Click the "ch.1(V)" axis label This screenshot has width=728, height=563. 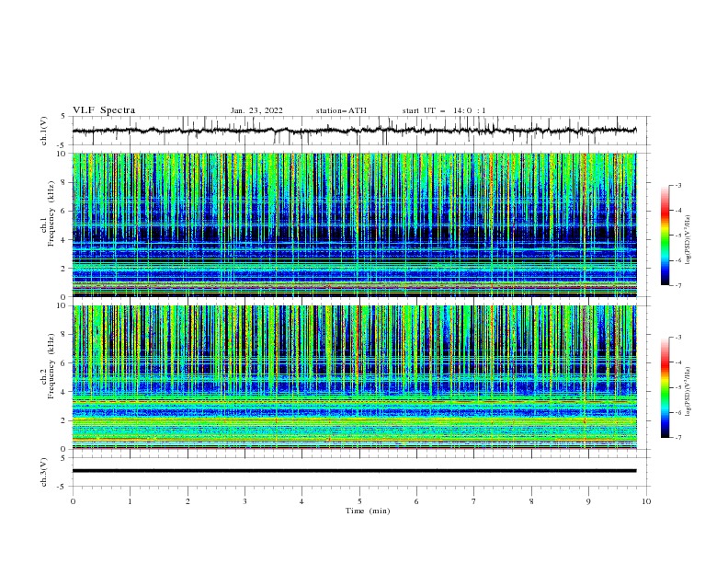click(44, 131)
